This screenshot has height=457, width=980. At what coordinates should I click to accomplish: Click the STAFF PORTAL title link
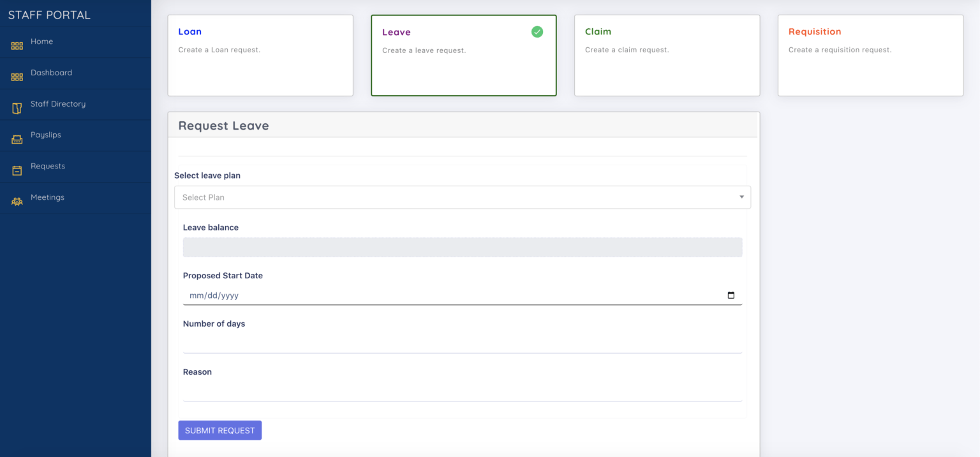(49, 14)
